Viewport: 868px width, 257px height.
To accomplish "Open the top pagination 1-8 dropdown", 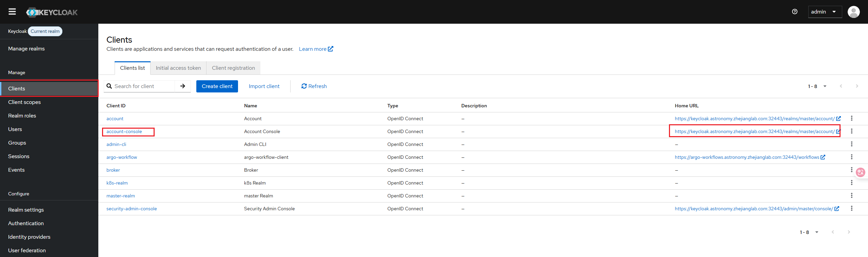I will tap(817, 86).
